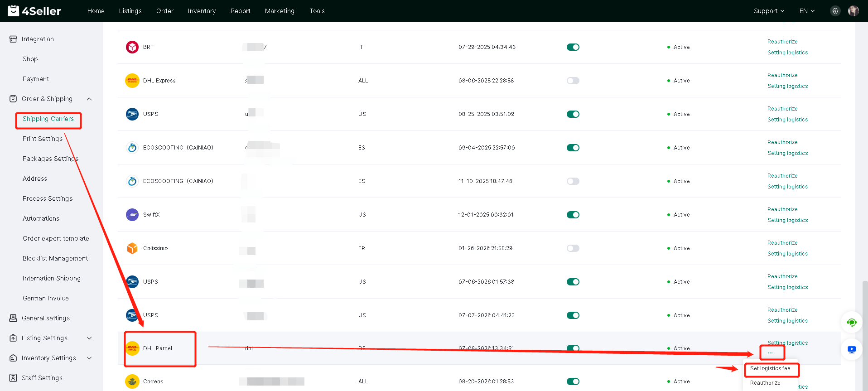Click the SwiftX carrier logo
868x391 pixels.
coord(132,215)
